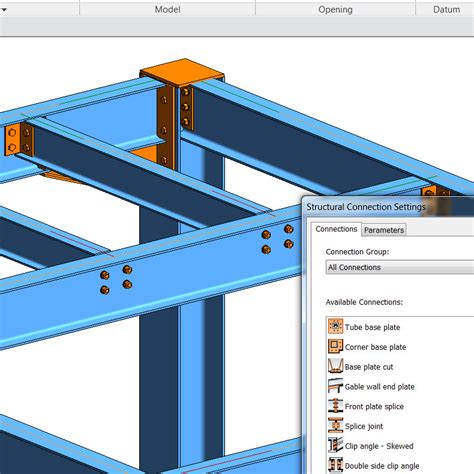Choose the Front plate splice icon

(335, 406)
